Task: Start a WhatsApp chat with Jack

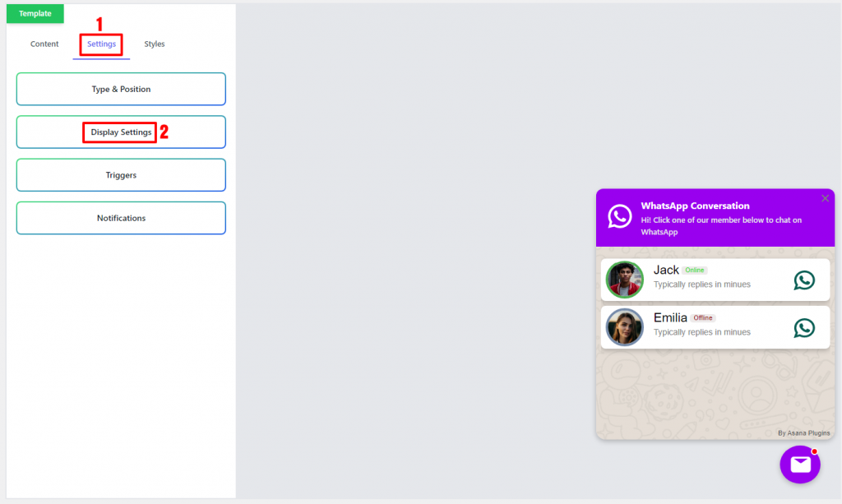Action: click(804, 280)
